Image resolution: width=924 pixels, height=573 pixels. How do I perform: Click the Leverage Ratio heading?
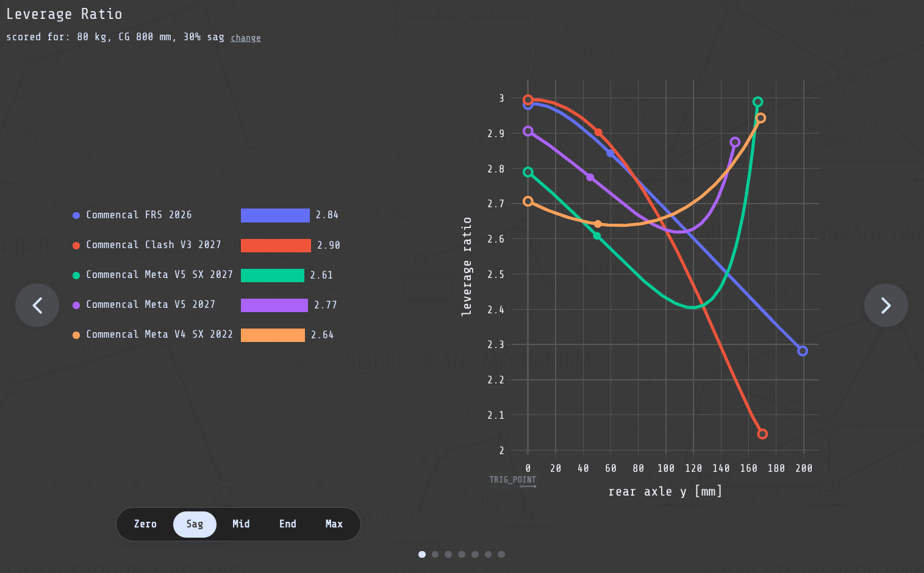(64, 14)
